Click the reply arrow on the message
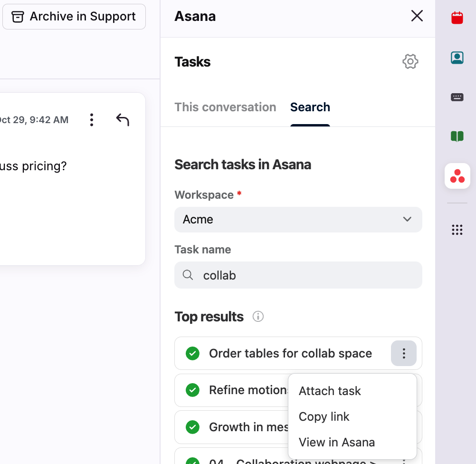Image resolution: width=476 pixels, height=464 pixels. 123,120
